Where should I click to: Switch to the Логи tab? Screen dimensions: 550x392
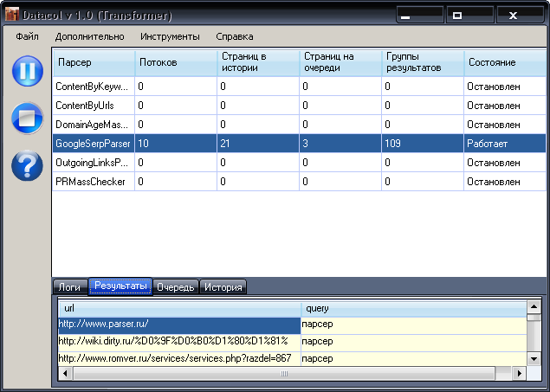pyautogui.click(x=69, y=287)
